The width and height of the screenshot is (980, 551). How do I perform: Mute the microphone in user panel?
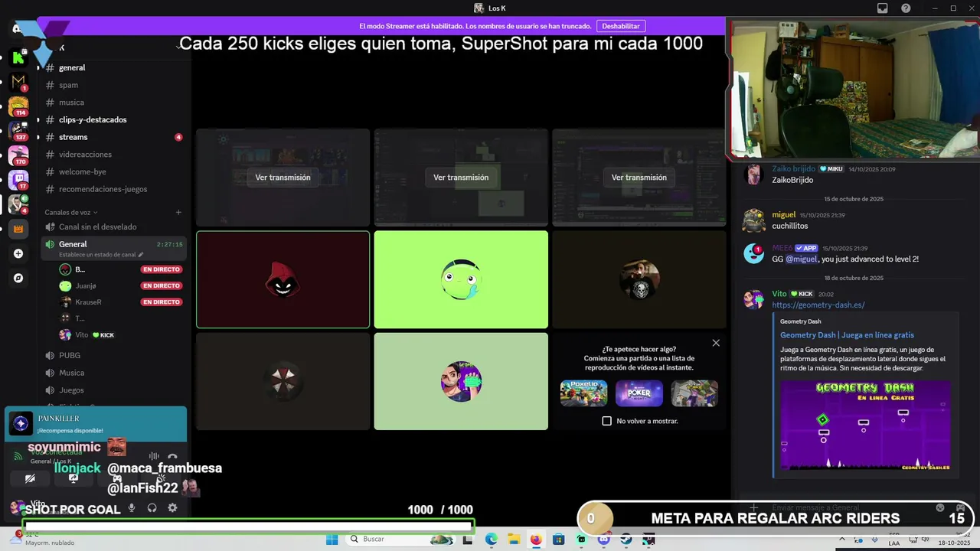click(x=132, y=507)
